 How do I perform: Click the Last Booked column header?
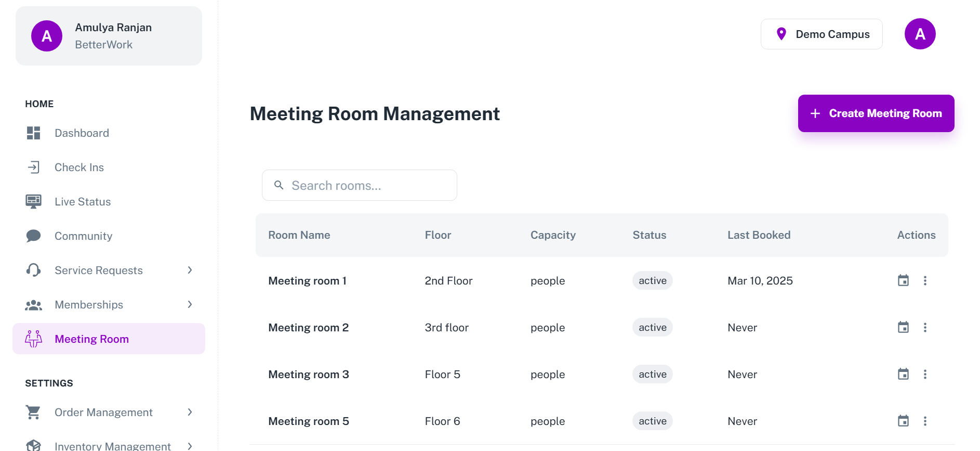759,235
